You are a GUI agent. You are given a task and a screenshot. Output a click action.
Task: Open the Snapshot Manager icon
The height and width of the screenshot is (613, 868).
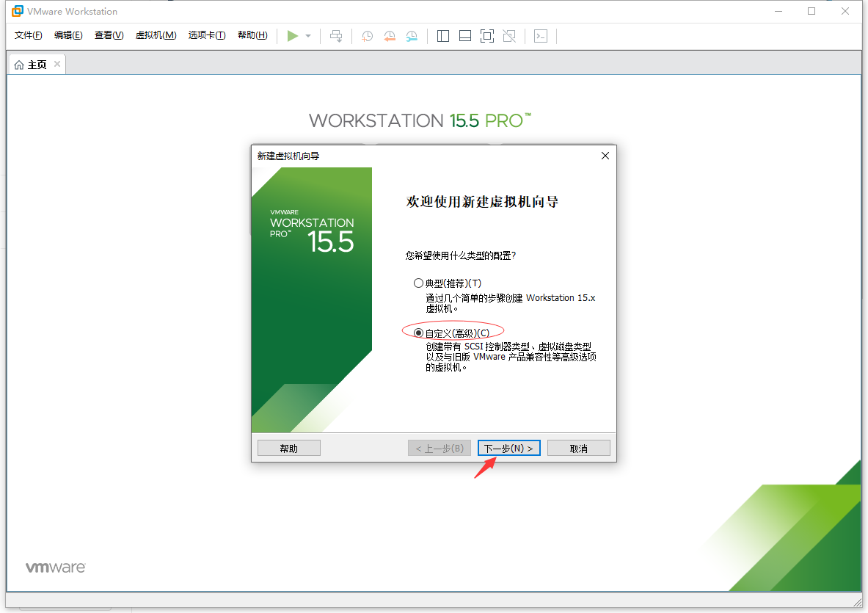click(412, 36)
